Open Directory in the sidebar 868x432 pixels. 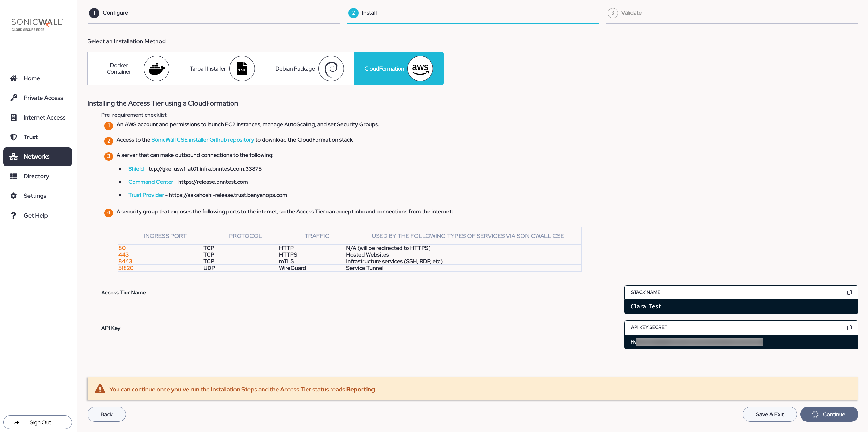(x=36, y=176)
